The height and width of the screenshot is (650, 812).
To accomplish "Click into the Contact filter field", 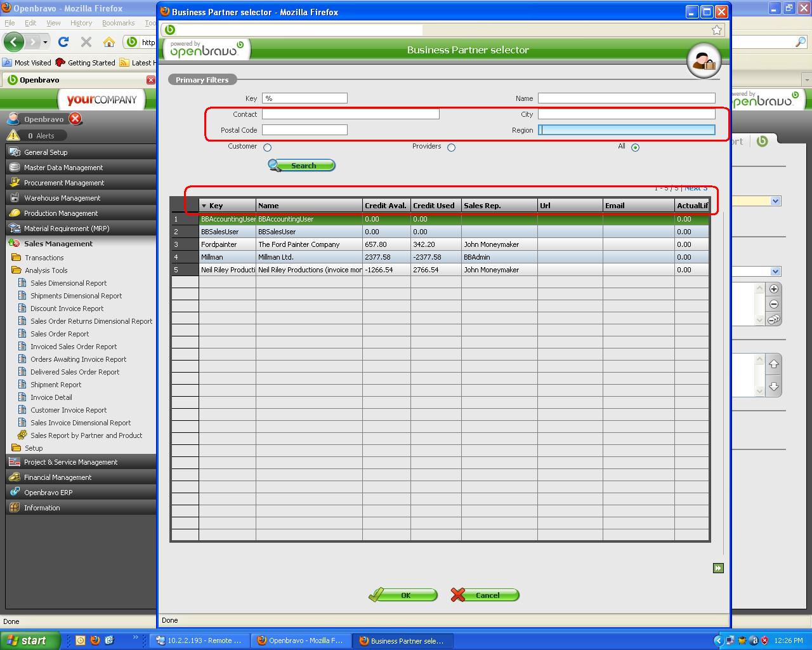I will (350, 114).
